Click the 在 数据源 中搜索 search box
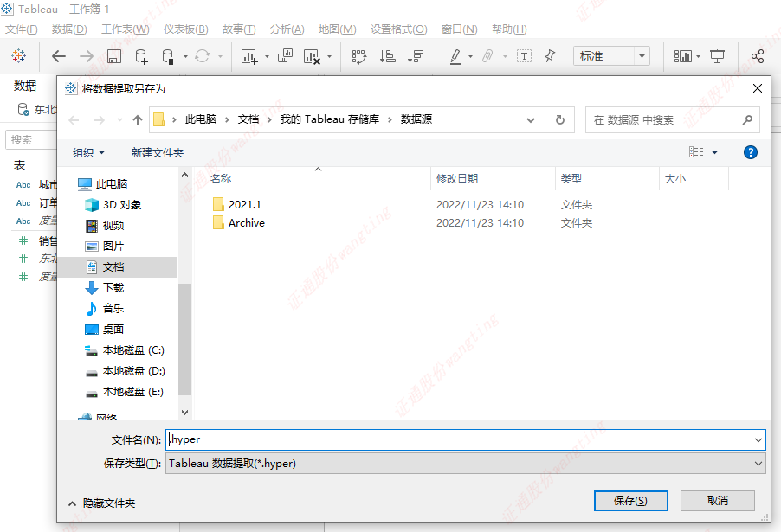This screenshot has height=532, width=781. [673, 120]
